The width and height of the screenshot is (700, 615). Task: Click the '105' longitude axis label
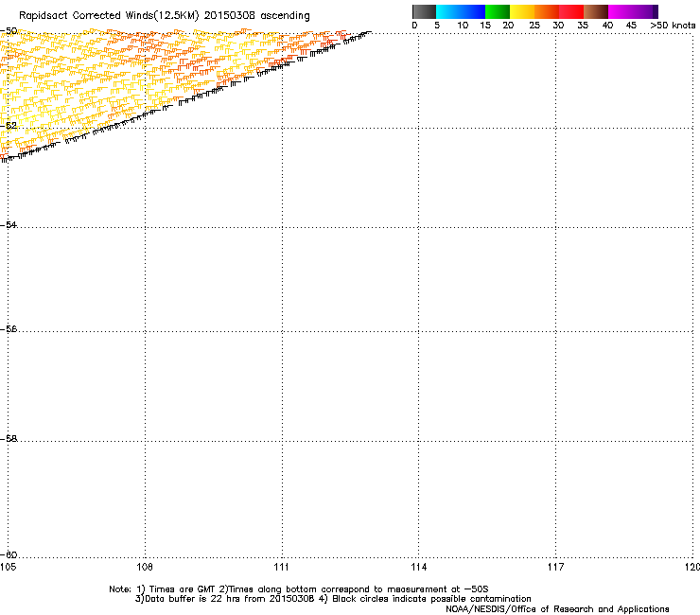[8, 567]
